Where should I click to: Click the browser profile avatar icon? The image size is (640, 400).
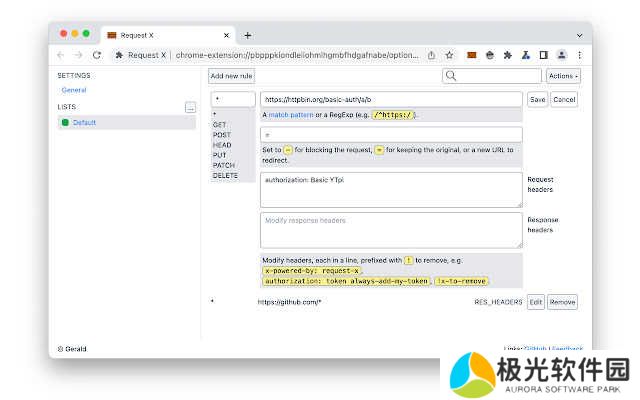pyautogui.click(x=562, y=55)
